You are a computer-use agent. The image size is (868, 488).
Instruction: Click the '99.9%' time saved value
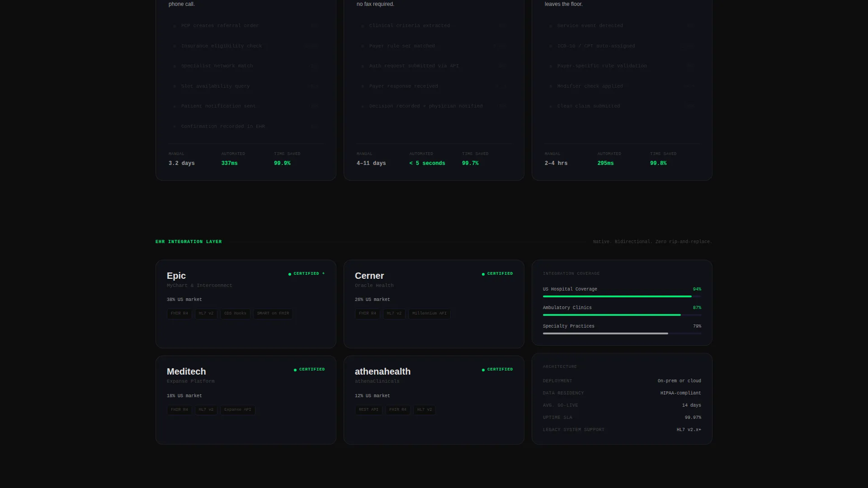pyautogui.click(x=282, y=164)
